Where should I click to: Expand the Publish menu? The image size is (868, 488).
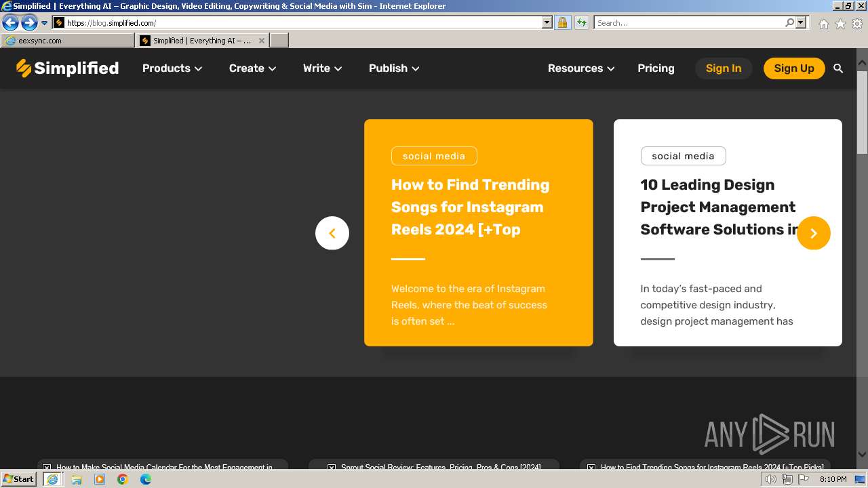(394, 68)
